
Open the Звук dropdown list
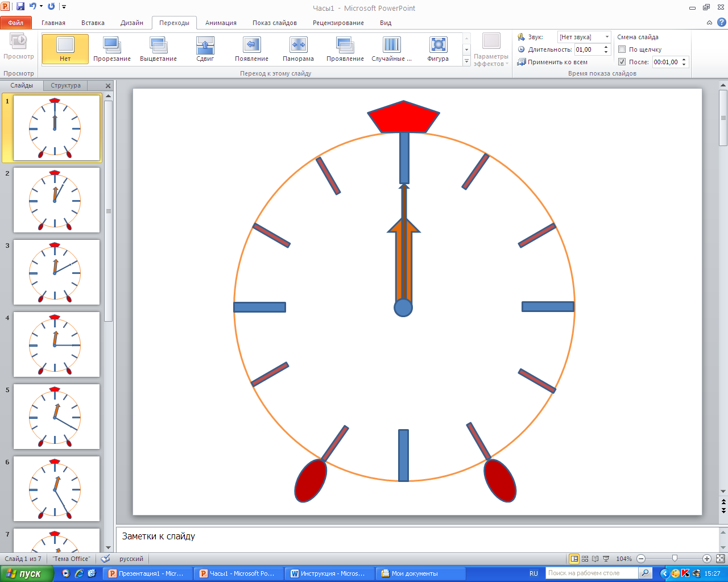pos(607,37)
